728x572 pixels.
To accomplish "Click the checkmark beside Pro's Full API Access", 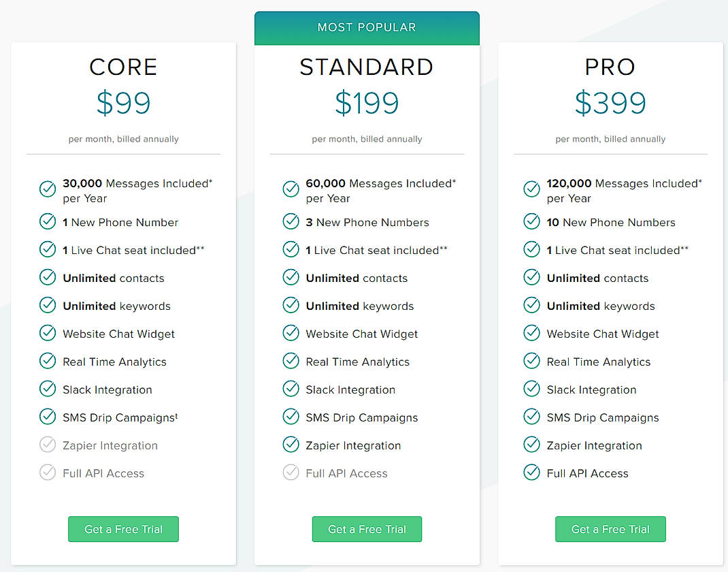I will 531,473.
